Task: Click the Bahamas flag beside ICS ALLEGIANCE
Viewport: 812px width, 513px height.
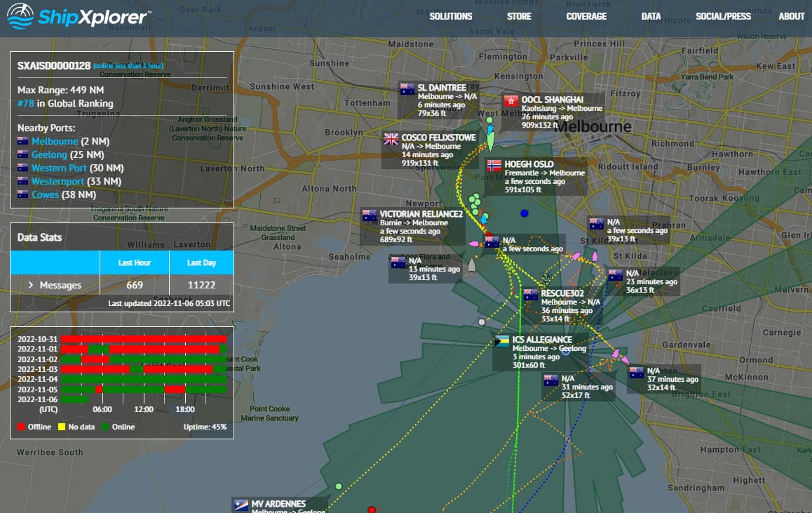Action: [502, 341]
